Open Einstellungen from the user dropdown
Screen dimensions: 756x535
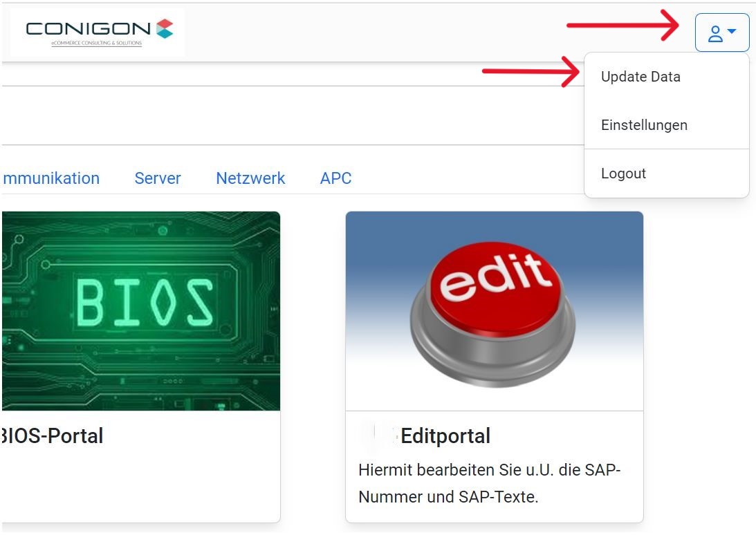644,125
